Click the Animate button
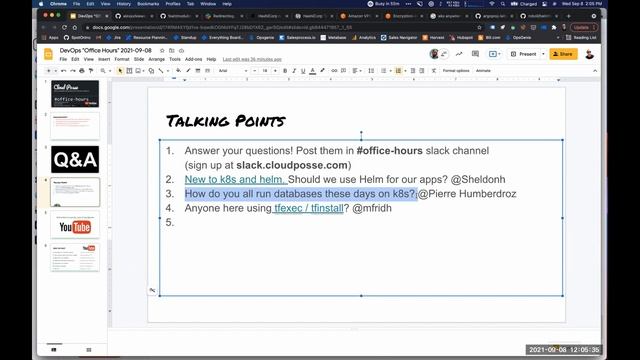Viewport: 640px width, 360px height. tap(483, 71)
